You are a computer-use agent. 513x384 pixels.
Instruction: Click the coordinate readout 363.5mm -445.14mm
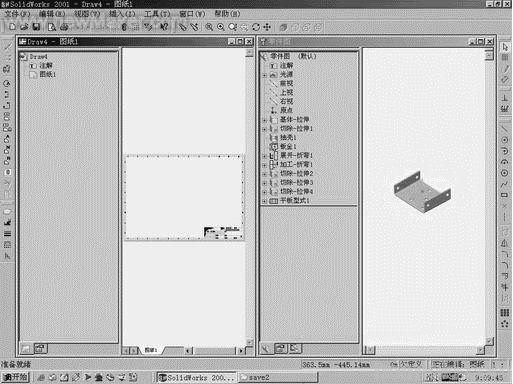coord(336,365)
